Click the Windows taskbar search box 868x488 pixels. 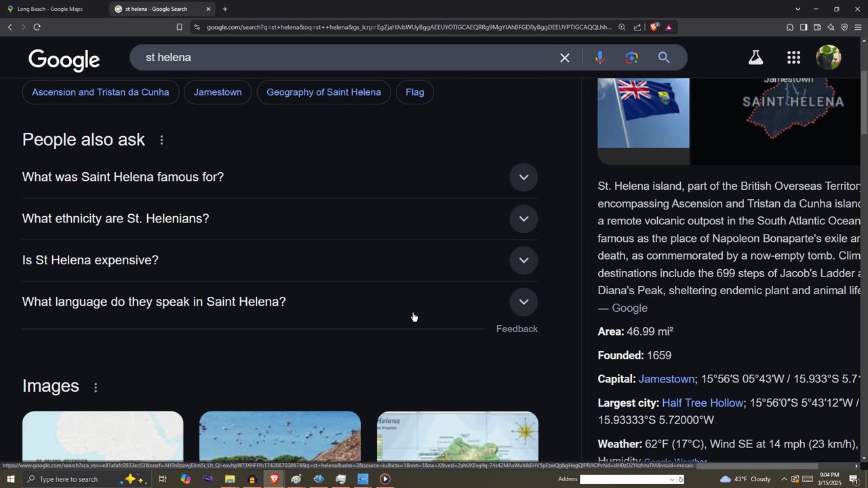(x=85, y=479)
